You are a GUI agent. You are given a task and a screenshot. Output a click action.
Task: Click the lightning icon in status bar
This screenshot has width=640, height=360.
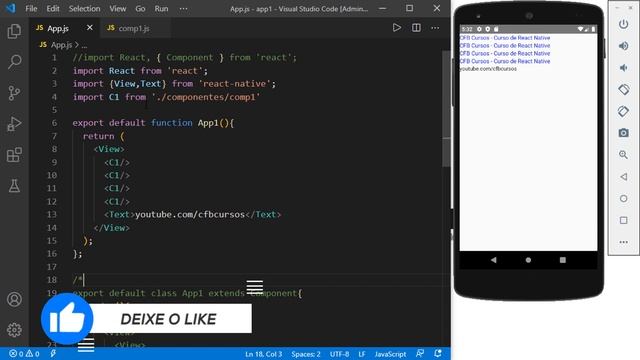[x=53, y=353]
